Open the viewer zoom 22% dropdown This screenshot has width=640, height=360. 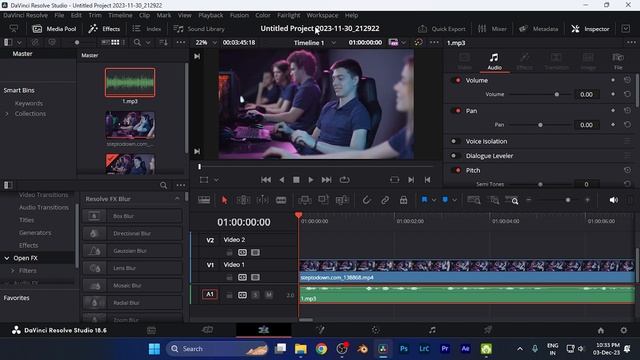click(x=206, y=42)
